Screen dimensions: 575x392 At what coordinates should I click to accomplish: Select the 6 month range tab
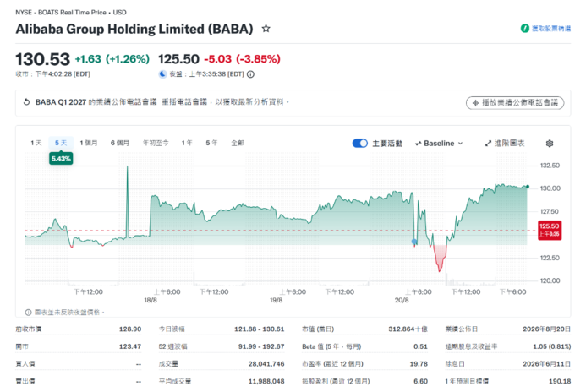tap(120, 143)
